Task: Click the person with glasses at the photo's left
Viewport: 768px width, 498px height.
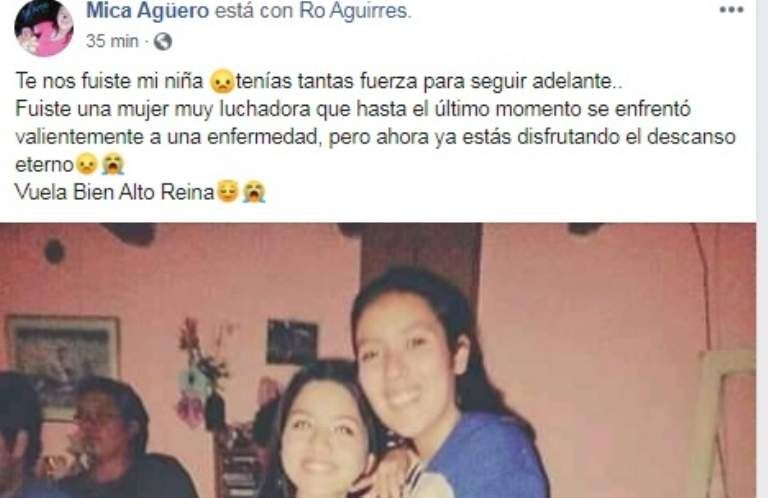Action: click(108, 437)
